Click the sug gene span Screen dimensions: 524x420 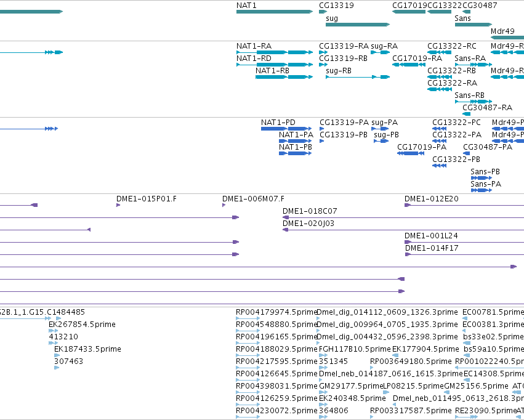[358, 25]
